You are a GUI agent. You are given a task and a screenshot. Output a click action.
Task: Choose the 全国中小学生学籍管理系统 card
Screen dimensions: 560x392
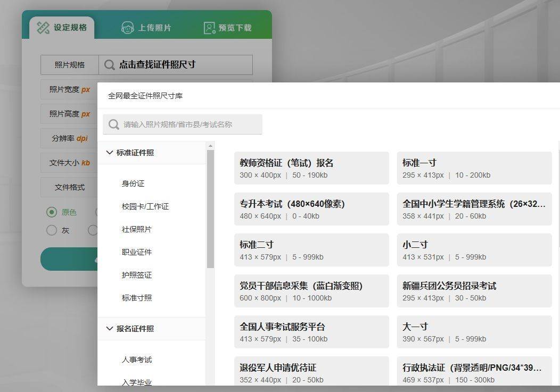474,209
